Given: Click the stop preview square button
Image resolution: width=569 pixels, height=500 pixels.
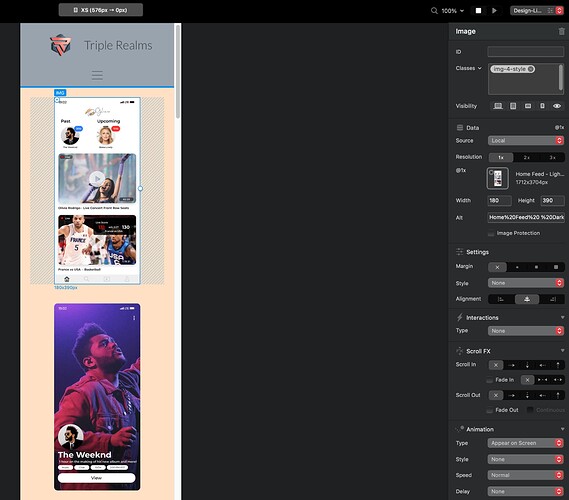Looking at the screenshot, I should pyautogui.click(x=478, y=11).
